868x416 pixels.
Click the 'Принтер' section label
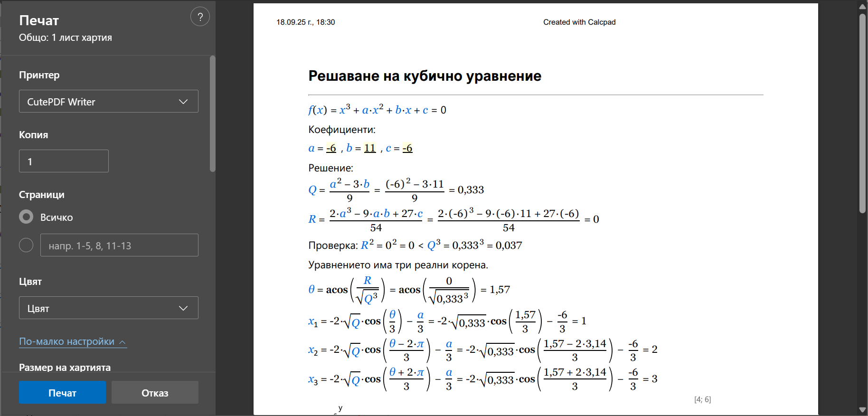(39, 75)
